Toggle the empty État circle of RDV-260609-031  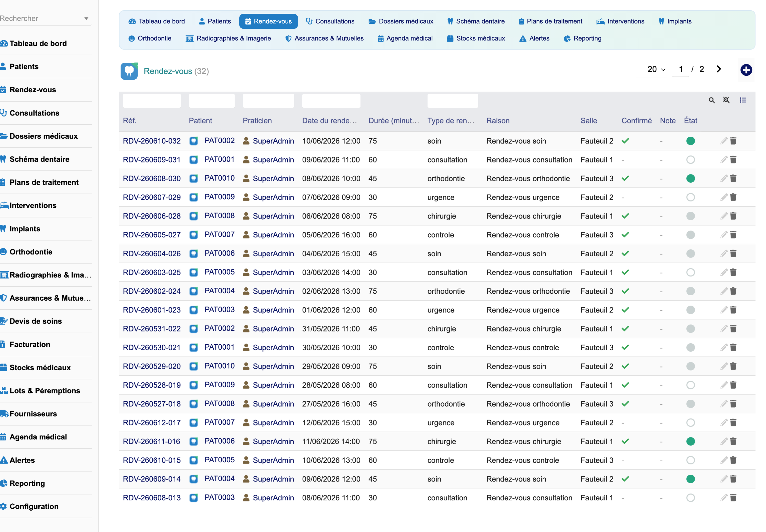pos(690,160)
